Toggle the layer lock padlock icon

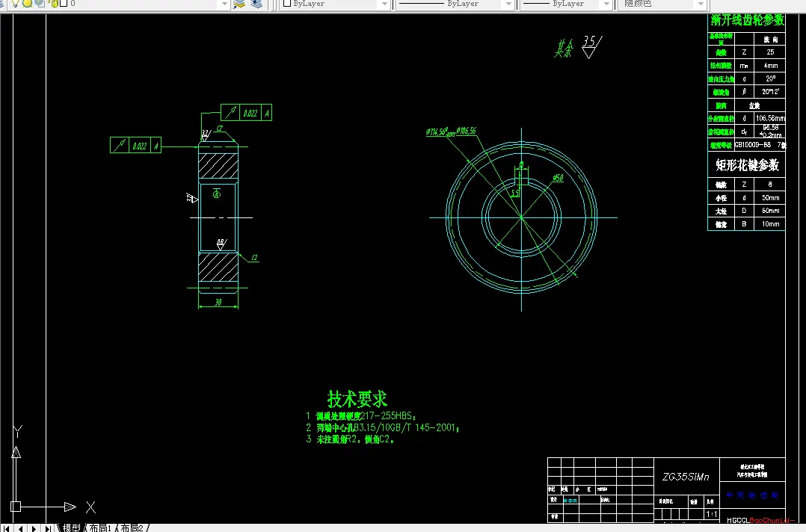click(53, 4)
